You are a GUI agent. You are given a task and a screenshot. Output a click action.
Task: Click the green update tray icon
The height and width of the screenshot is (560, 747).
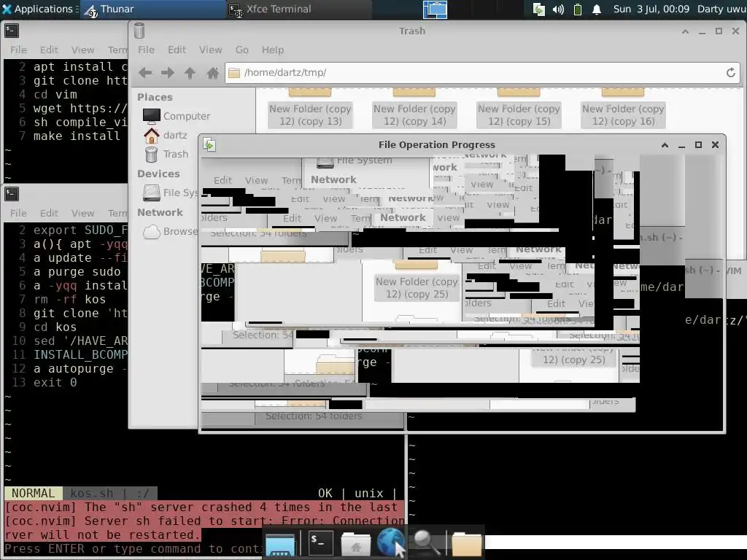click(539, 9)
